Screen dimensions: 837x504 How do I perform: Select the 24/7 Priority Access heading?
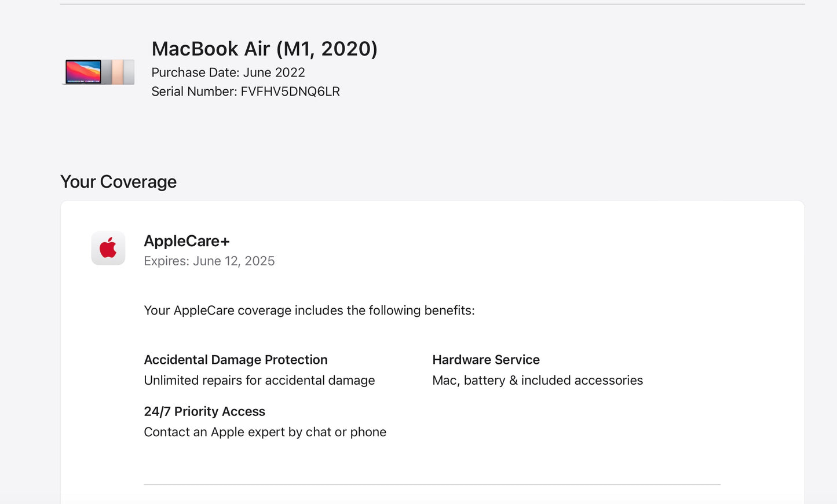(x=204, y=412)
